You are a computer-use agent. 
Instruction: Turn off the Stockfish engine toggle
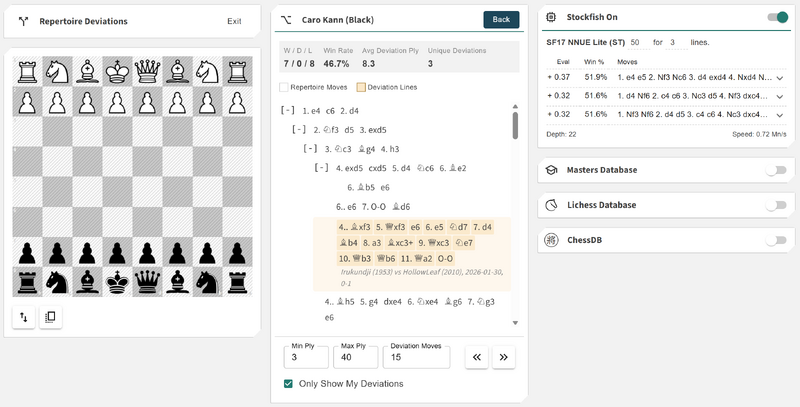(776, 17)
